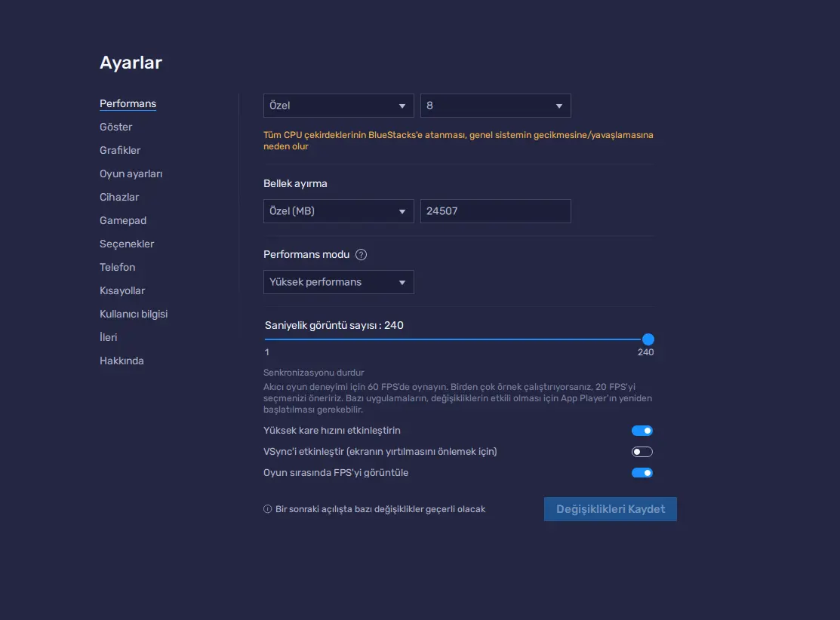Open the Seçenekler section
The height and width of the screenshot is (620, 840).
point(127,244)
